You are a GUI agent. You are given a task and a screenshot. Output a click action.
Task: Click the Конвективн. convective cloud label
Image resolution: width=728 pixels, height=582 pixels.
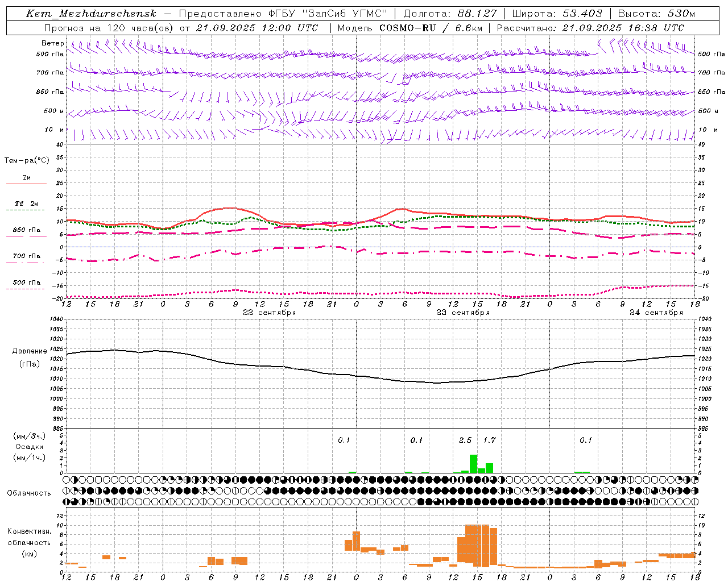tap(29, 531)
